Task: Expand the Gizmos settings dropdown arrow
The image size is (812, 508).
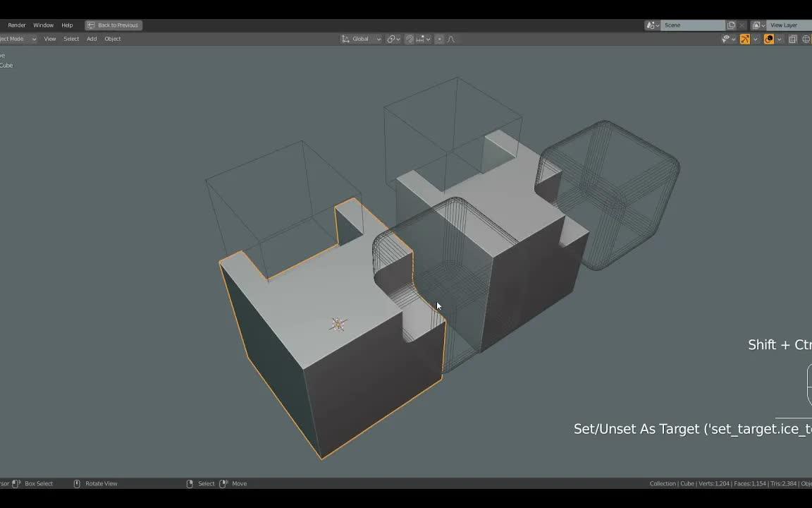Action: click(756, 39)
